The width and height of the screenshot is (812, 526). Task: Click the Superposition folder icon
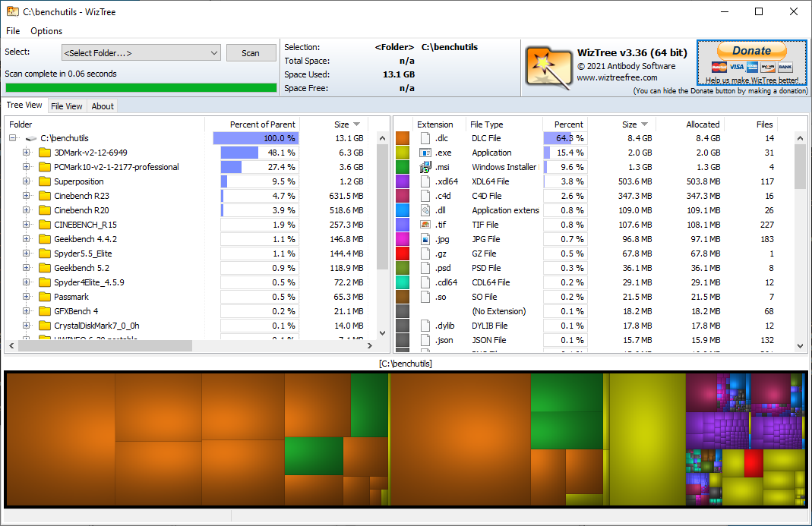[45, 181]
